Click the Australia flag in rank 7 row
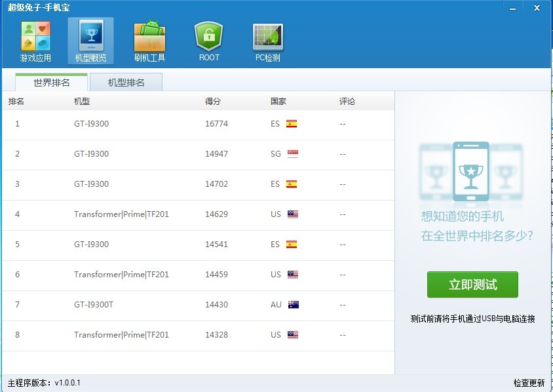Image resolution: width=553 pixels, height=392 pixels. pos(293,305)
